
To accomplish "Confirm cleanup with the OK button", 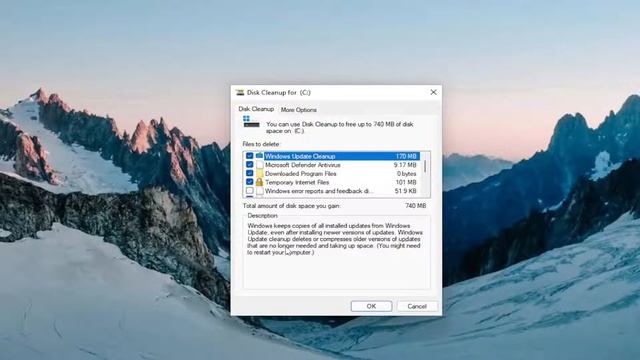I will (x=371, y=306).
